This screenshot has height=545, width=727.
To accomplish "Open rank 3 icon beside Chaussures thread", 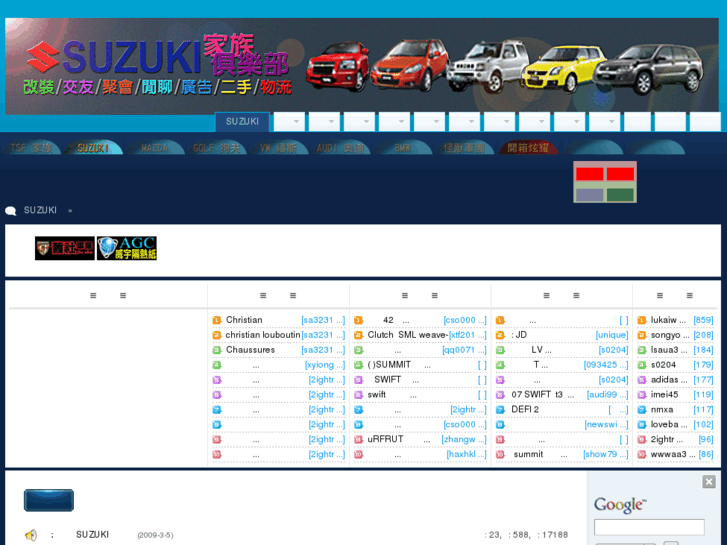I will pyautogui.click(x=217, y=350).
